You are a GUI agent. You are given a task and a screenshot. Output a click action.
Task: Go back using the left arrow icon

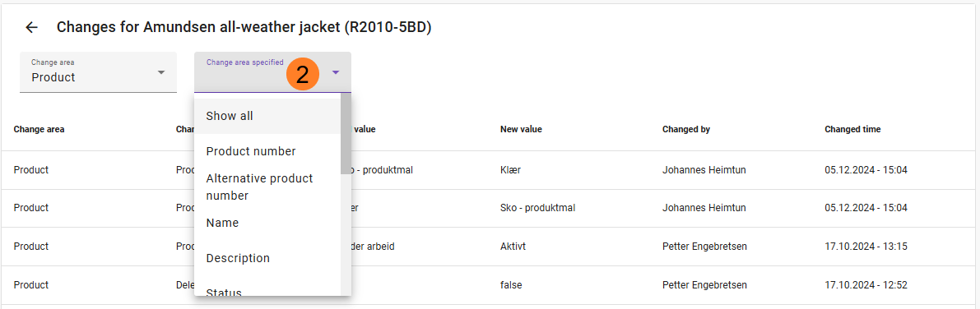[31, 27]
